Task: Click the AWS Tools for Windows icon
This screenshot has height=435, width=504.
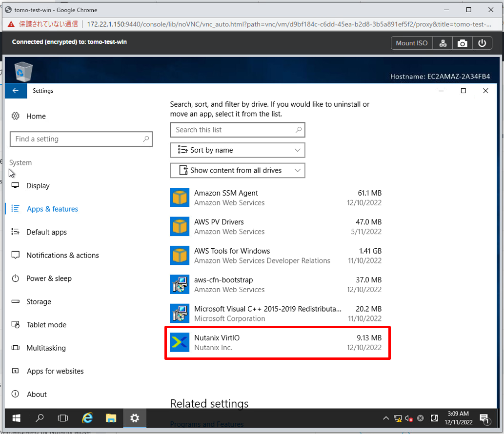Action: pos(180,256)
